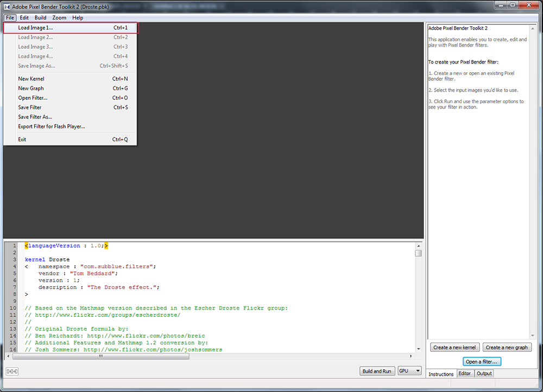This screenshot has height=392, width=543.
Task: Click the 'kernel Droste' code line
Action: click(x=47, y=260)
